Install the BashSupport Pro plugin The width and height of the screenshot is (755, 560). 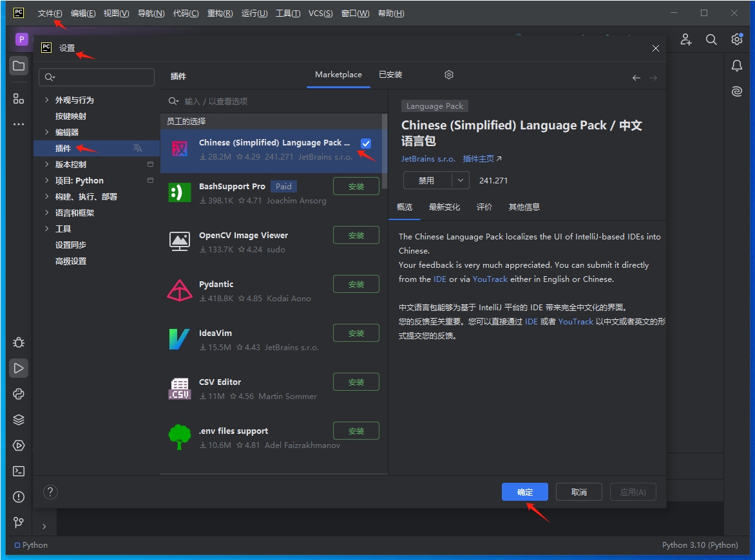(x=356, y=186)
